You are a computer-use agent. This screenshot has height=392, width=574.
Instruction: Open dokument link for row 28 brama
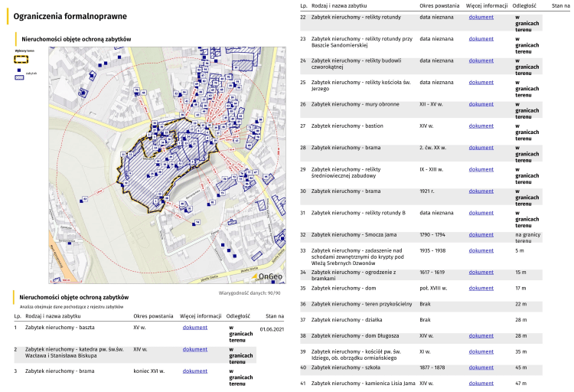[481, 148]
